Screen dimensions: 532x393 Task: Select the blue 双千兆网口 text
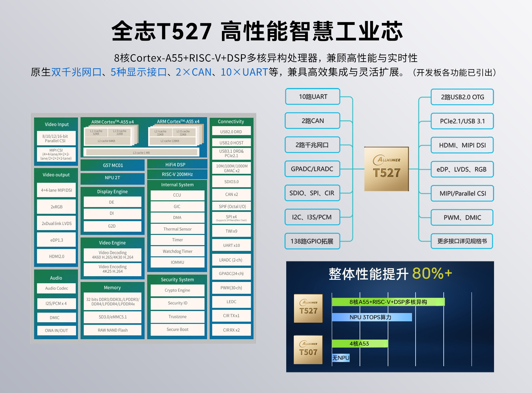[x=76, y=72]
